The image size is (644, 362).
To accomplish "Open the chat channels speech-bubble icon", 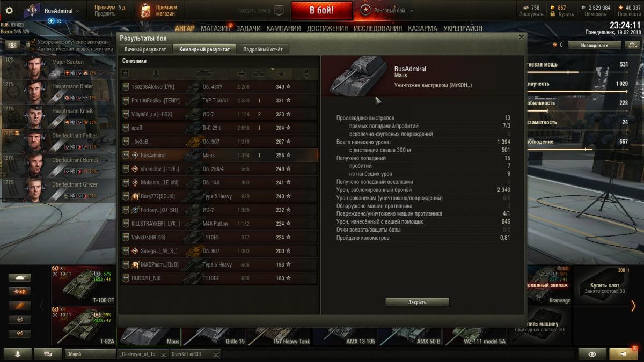I will pyautogui.click(x=48, y=354).
